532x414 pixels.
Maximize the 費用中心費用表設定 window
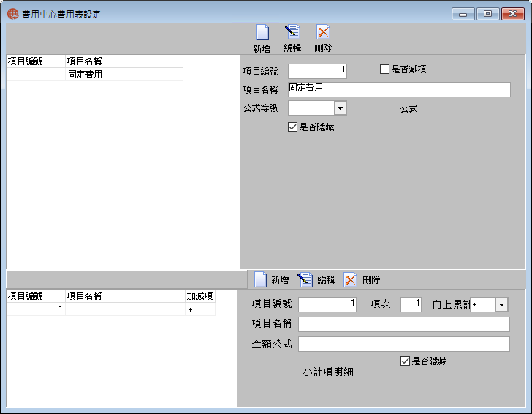click(x=488, y=14)
